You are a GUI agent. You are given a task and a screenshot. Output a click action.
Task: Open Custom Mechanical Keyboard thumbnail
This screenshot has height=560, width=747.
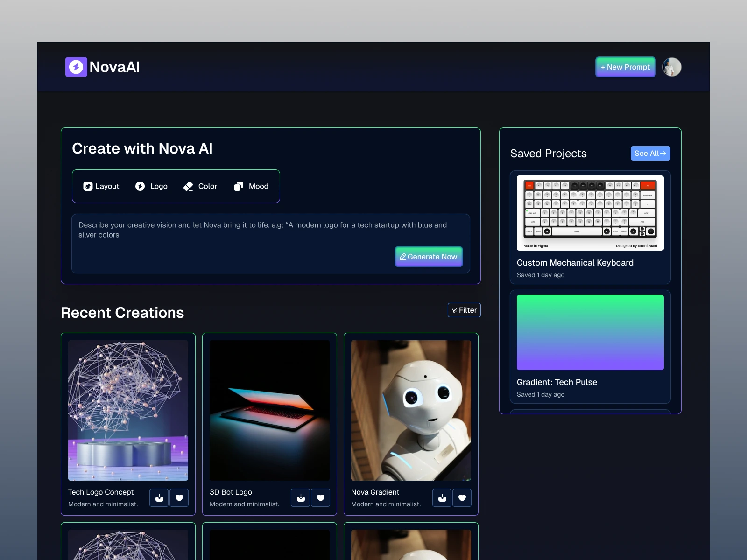point(590,213)
